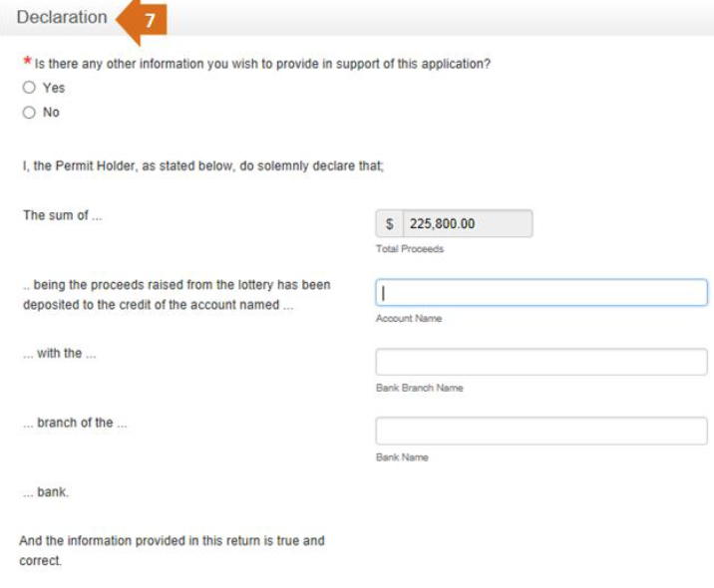Select the Yes radio button
The width and height of the screenshot is (714, 588).
coord(29,88)
